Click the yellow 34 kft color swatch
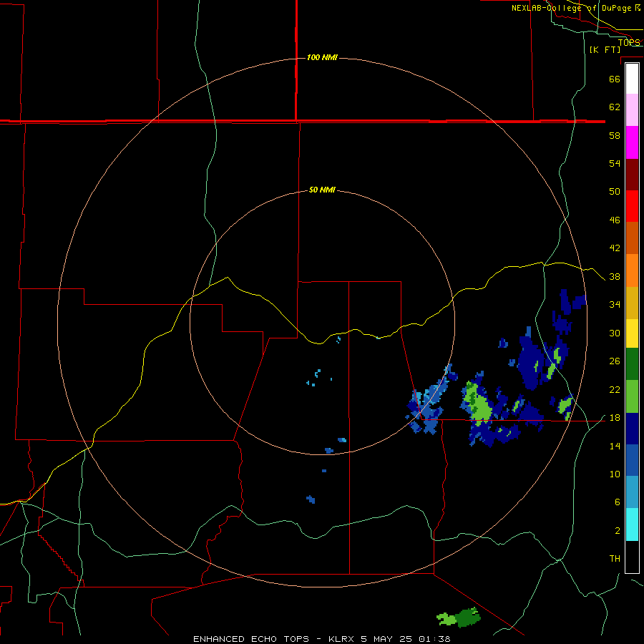644x644 pixels. pos(632,333)
